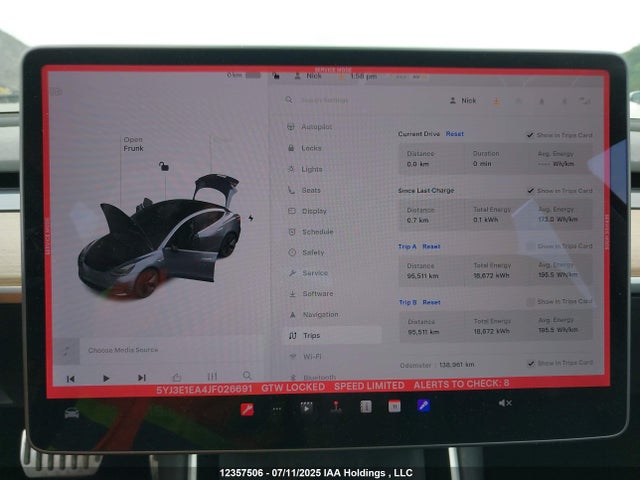This screenshot has width=640, height=480.
Task: Tap the VIN 5YJ3E1EA4JF026691 text
Action: [204, 389]
